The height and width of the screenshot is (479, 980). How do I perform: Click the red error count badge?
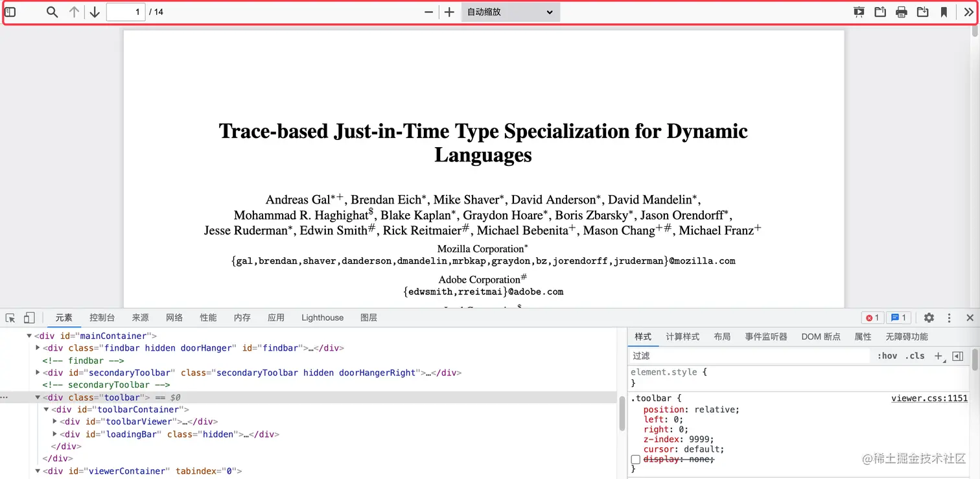point(872,318)
